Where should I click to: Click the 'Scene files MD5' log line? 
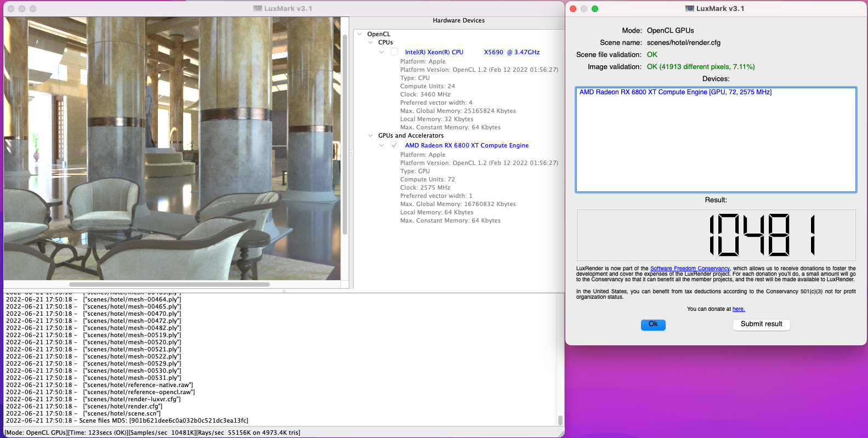pos(127,420)
